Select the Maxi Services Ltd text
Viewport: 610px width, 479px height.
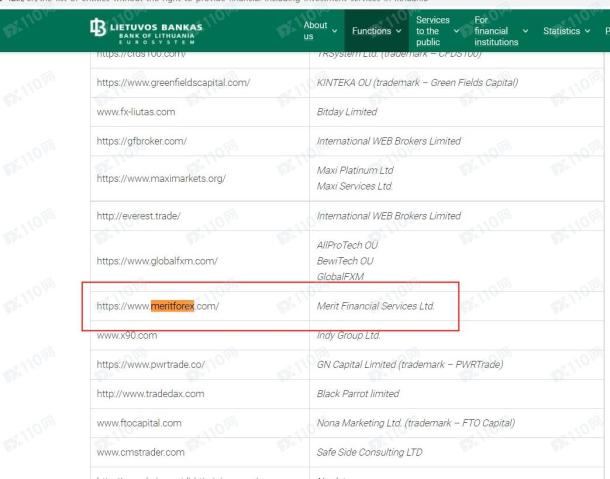[354, 186]
